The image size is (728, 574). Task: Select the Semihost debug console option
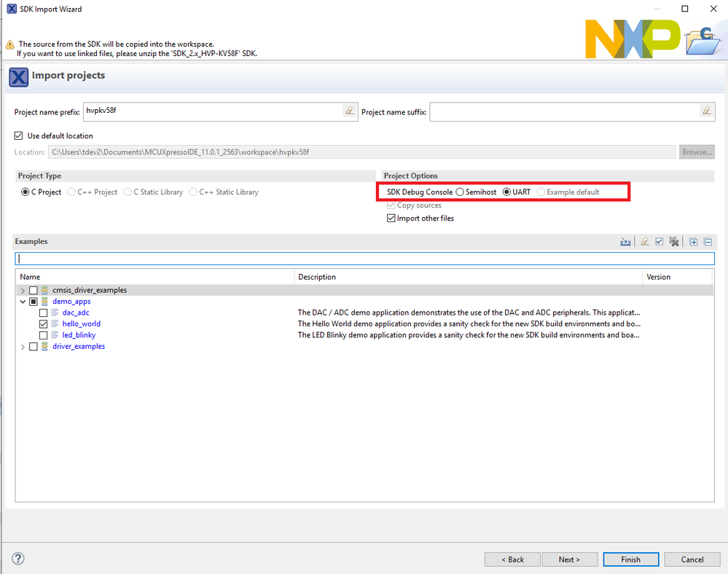[460, 192]
